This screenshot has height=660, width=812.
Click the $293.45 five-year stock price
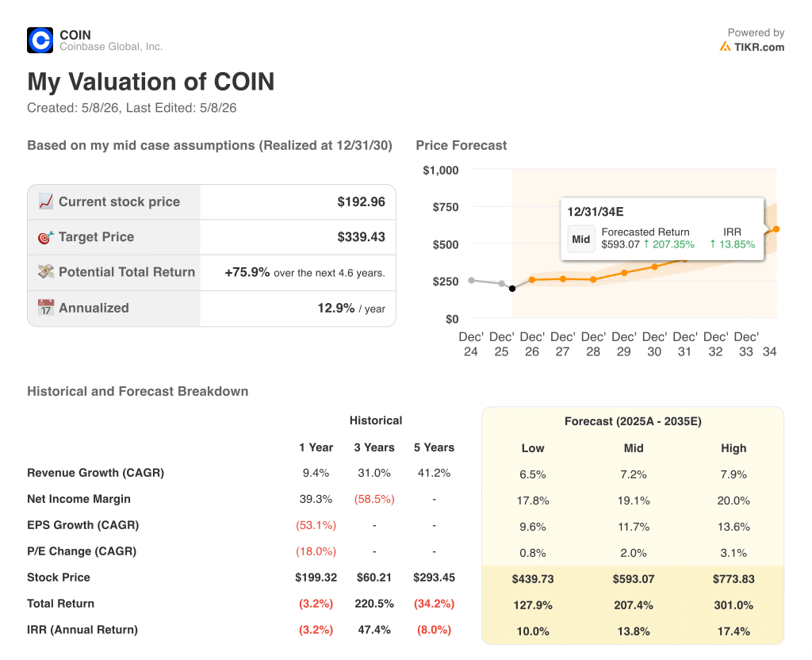434,577
